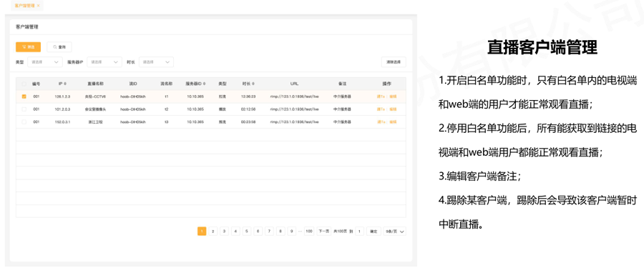
Task: Click the stream name cell t1
Action: click(x=166, y=96)
